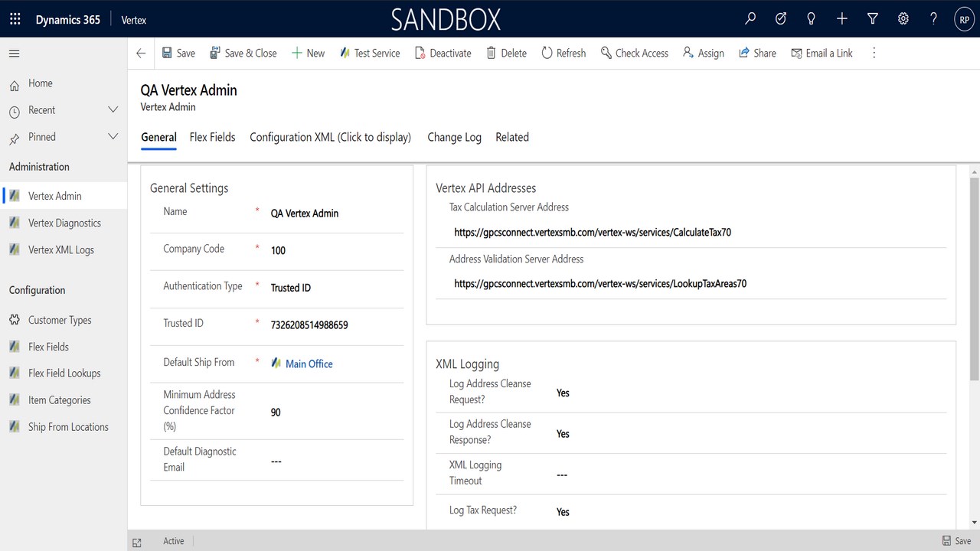
Task: Click Dynamics 365 in header
Action: (x=67, y=20)
